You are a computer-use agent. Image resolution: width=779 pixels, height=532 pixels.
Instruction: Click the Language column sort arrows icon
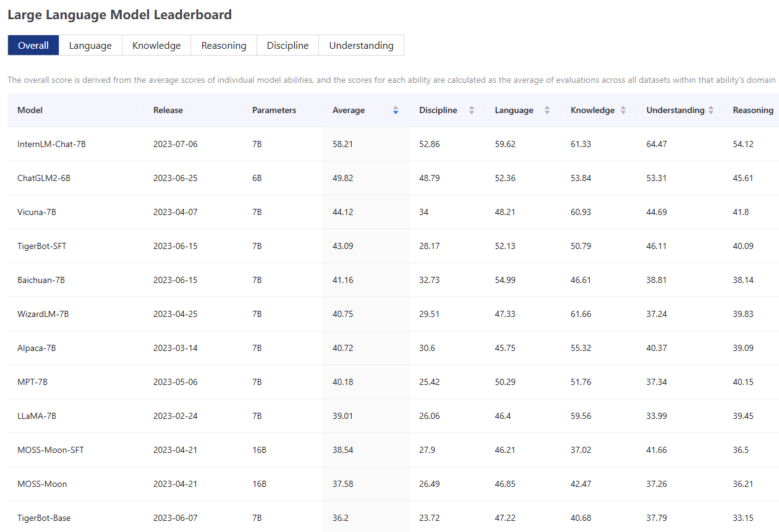click(x=547, y=111)
